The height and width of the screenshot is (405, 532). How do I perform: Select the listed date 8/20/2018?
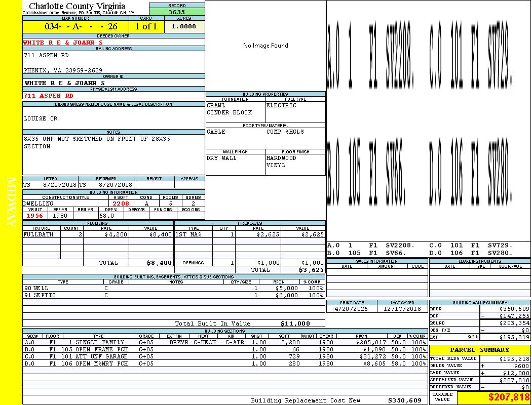pos(60,185)
